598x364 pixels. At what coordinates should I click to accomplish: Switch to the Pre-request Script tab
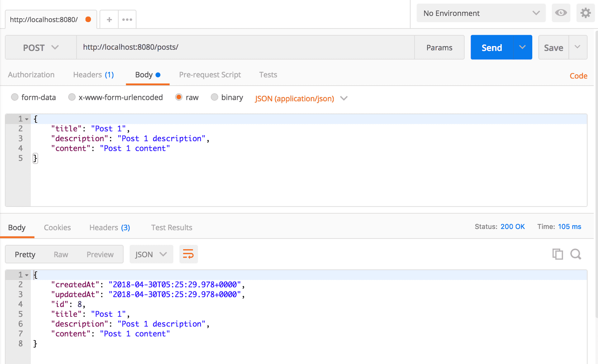210,75
